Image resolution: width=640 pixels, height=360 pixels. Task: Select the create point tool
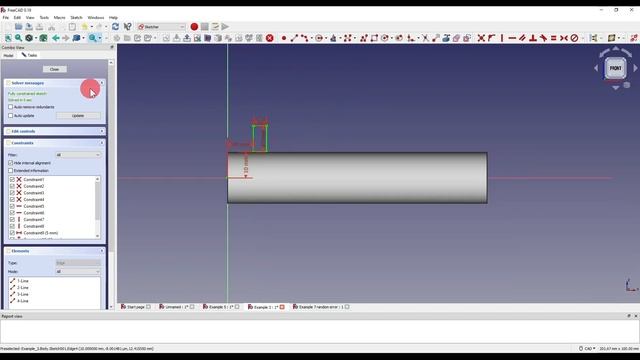click(284, 38)
